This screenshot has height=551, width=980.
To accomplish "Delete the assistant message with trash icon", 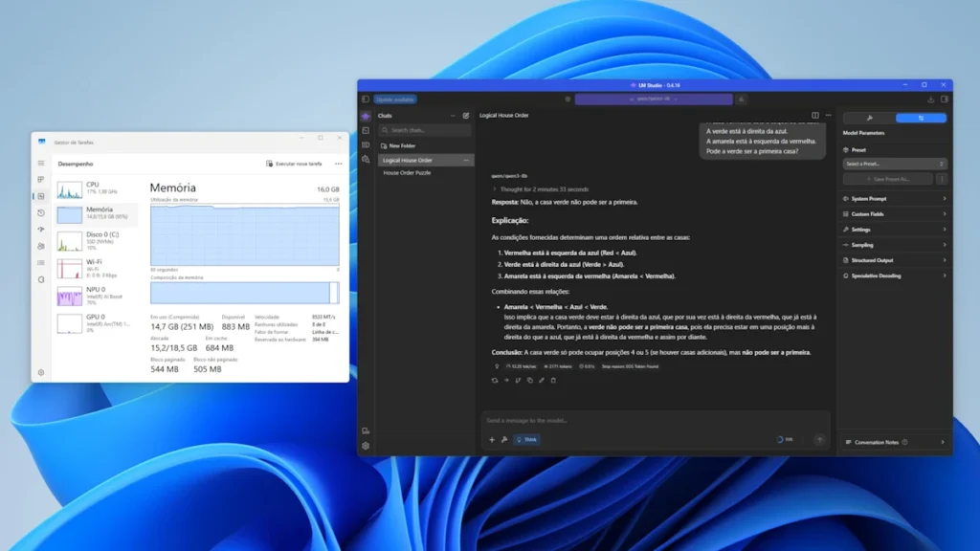I will coord(553,381).
